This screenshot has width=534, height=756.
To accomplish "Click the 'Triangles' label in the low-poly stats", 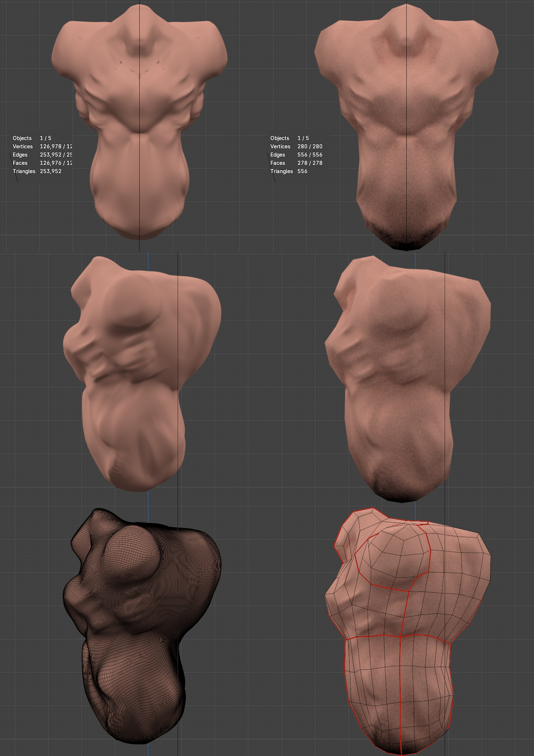I will pyautogui.click(x=282, y=171).
